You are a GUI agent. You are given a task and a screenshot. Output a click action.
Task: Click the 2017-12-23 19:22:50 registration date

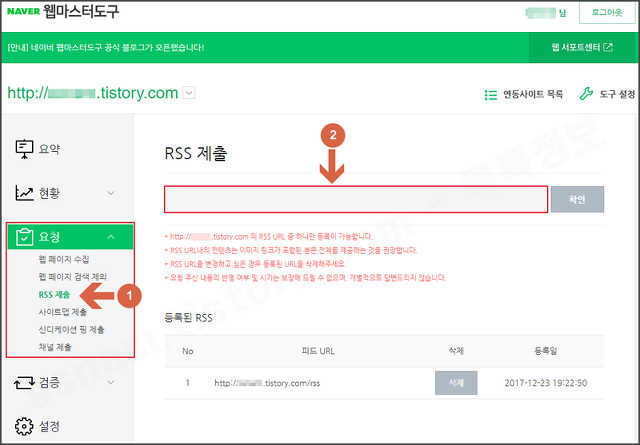pyautogui.click(x=546, y=383)
